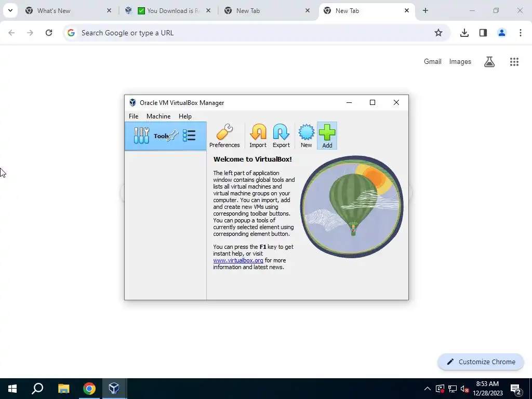Viewport: 532px width, 399px height.
Task: Open a new Chrome tab with plus
Action: 425,11
